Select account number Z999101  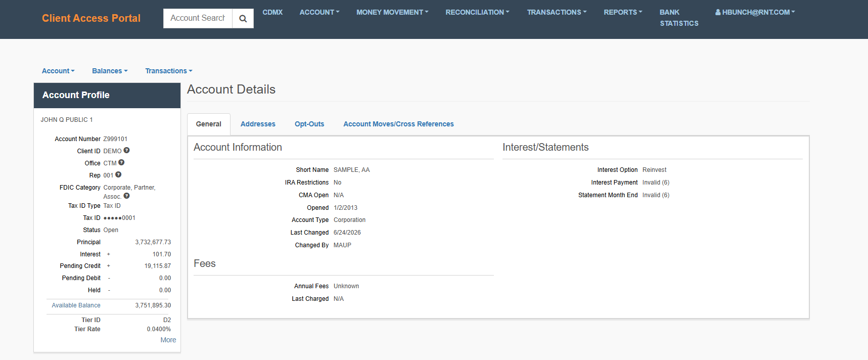(115, 139)
